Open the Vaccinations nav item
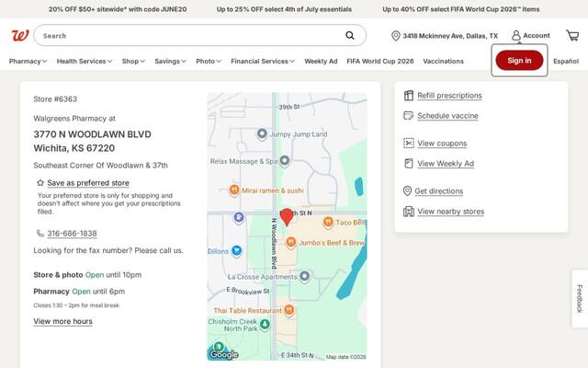588x368 pixels. click(x=443, y=62)
